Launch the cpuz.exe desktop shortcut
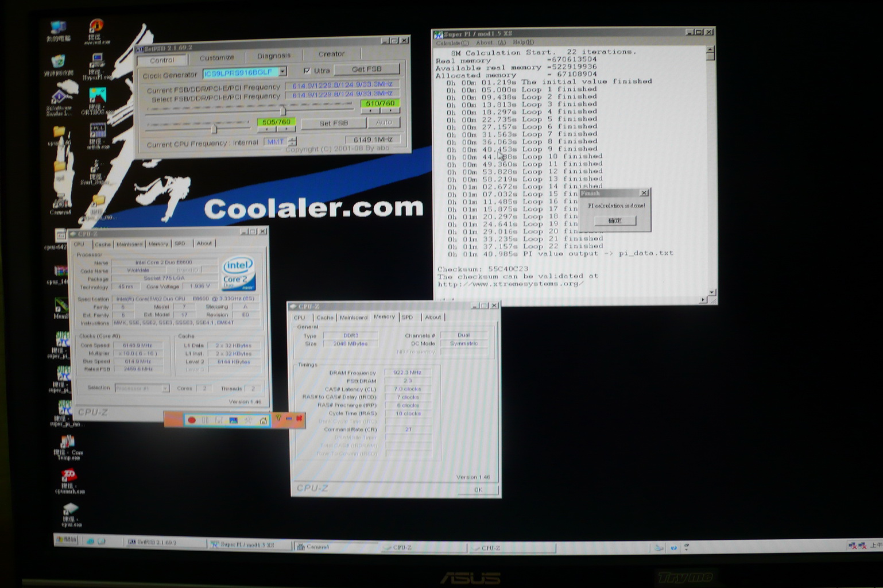883x588 pixels. [x=71, y=514]
